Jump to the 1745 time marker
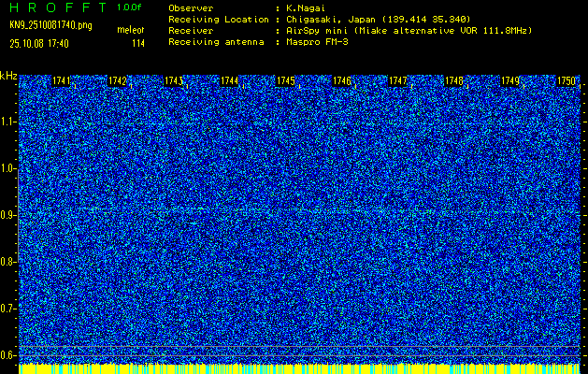Image resolution: width=588 pixels, height=374 pixels. point(286,81)
